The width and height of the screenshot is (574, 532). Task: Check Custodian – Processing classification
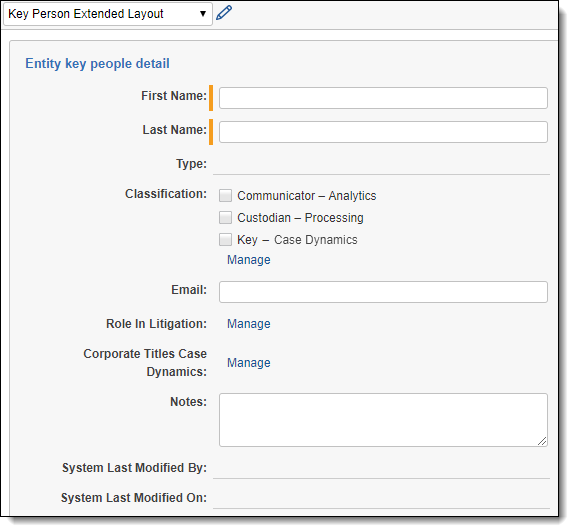coord(225,217)
